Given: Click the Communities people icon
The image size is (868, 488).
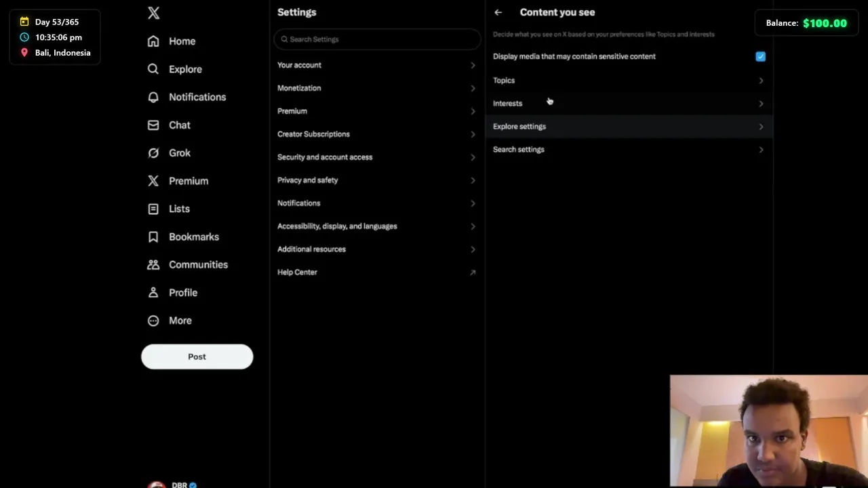Looking at the screenshot, I should click(x=153, y=264).
